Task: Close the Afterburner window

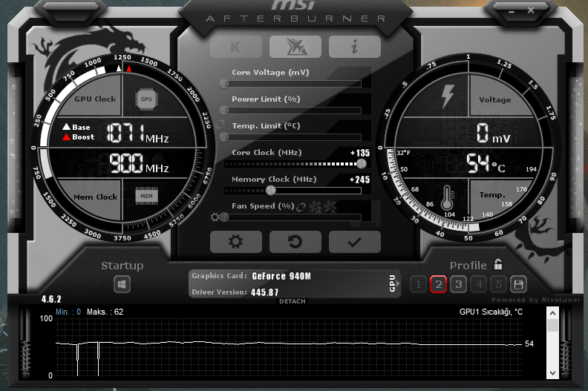Action: click(531, 10)
